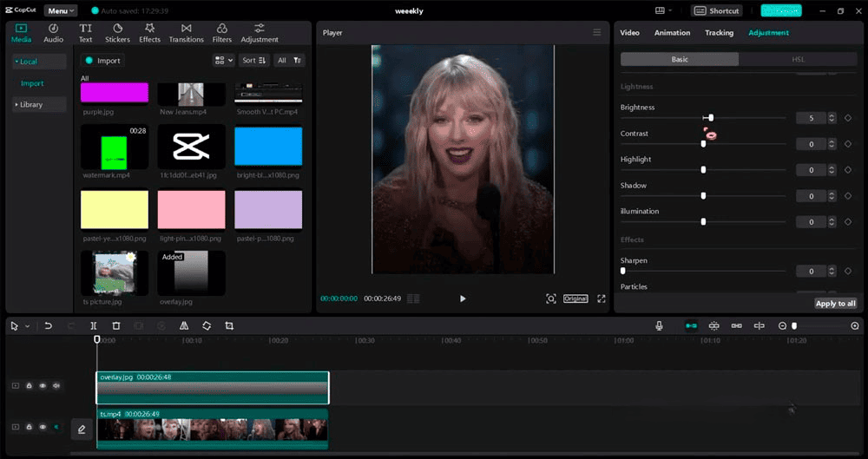
Task: Play the video preview
Action: [x=463, y=298]
